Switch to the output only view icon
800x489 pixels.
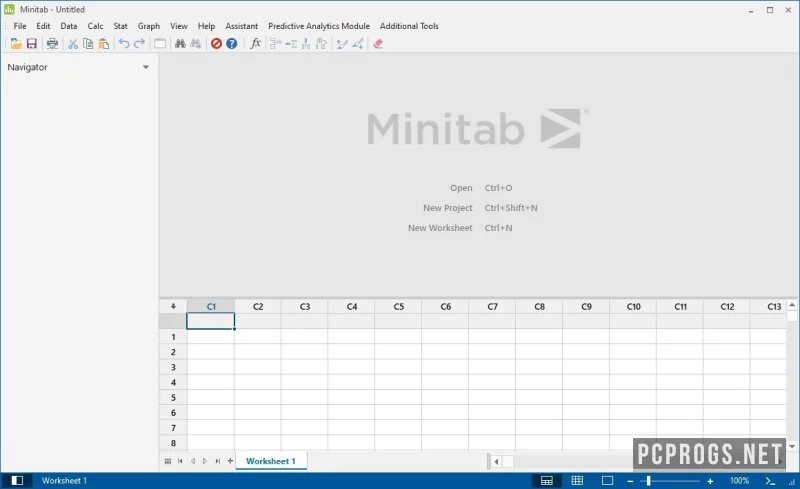[607, 480]
